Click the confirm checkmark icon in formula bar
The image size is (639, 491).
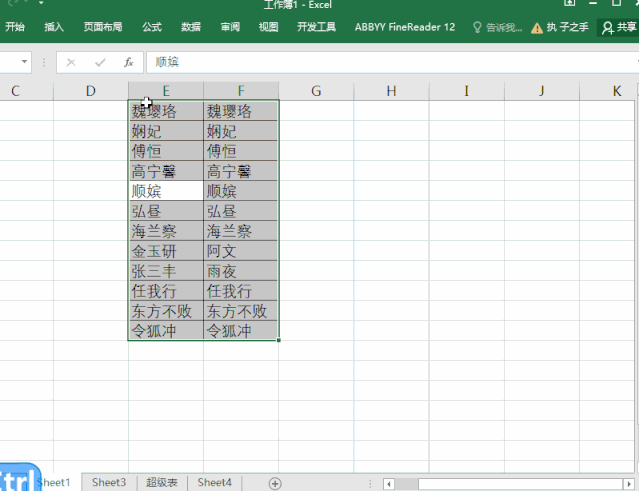pos(100,62)
